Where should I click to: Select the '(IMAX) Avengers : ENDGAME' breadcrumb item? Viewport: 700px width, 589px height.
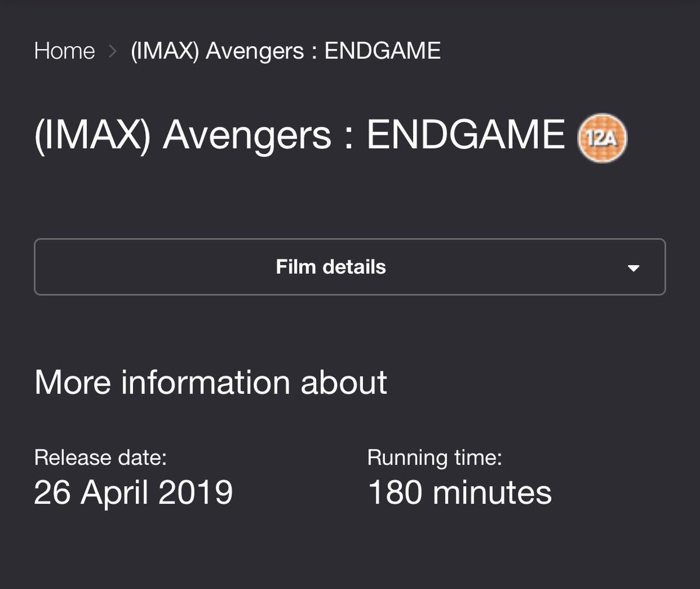(286, 51)
